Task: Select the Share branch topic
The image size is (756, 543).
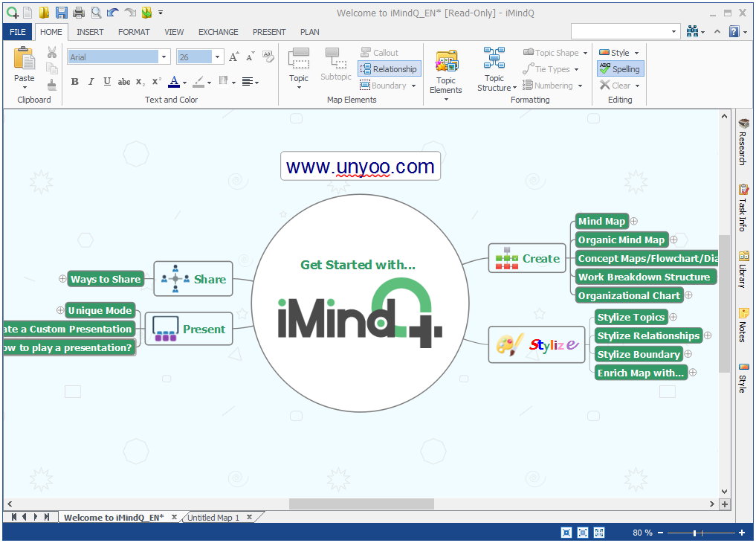Action: point(193,279)
